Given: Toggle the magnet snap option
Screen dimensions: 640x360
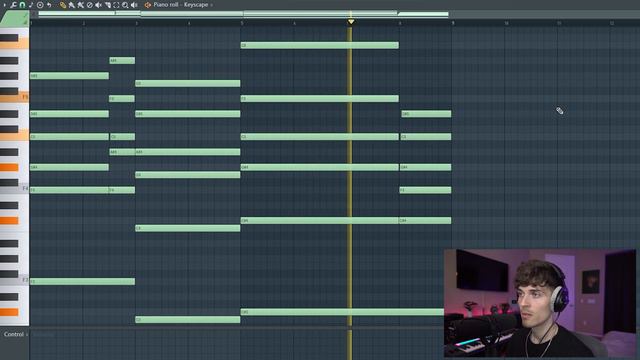Looking at the screenshot, I should 22,5.
